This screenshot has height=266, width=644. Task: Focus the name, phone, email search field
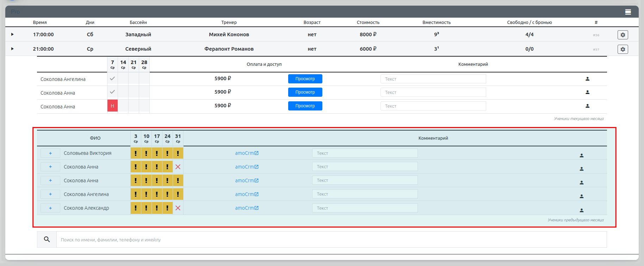[x=331, y=240]
